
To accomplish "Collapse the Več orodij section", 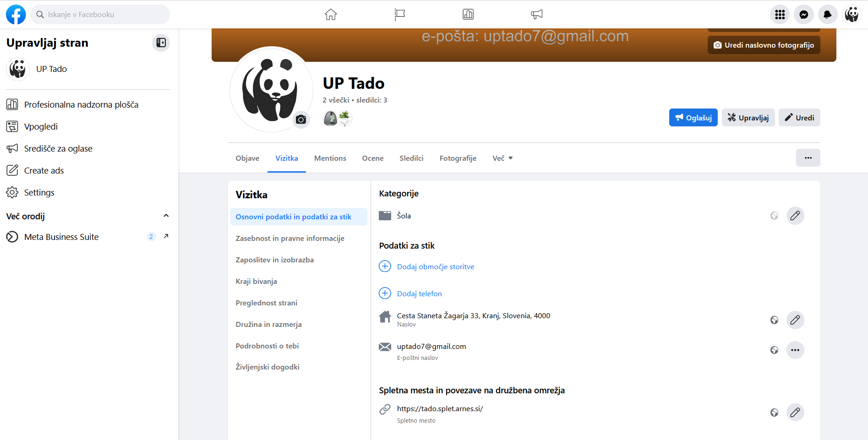I will [x=166, y=216].
